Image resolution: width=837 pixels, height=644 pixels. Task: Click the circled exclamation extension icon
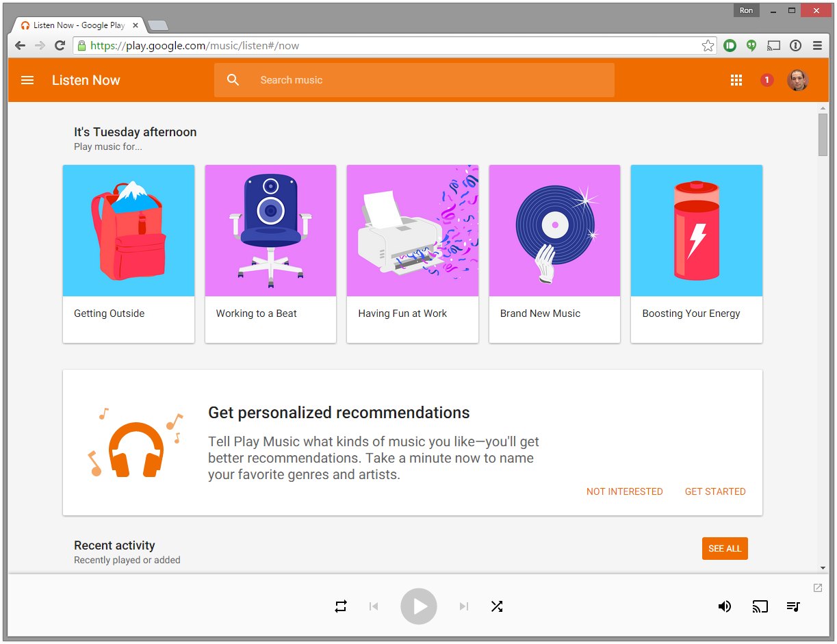(x=795, y=46)
